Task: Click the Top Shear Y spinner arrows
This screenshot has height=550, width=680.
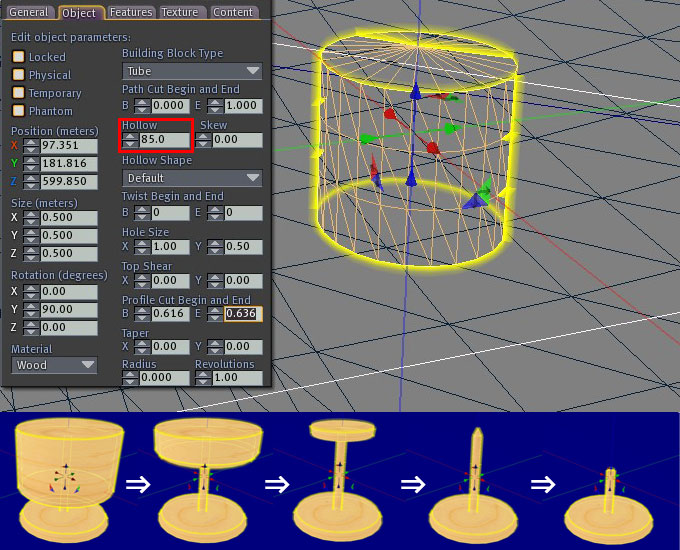Action: pos(215,281)
